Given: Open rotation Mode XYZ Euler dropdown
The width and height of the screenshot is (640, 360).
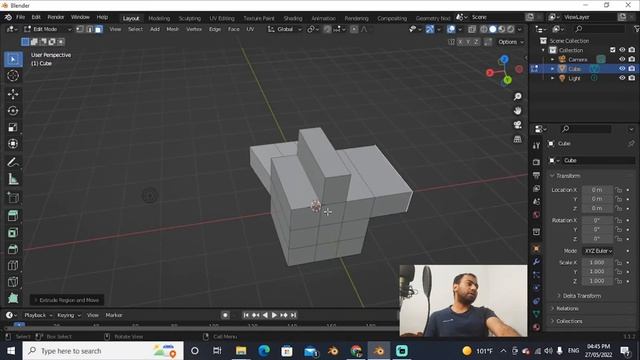Looking at the screenshot, I should point(598,251).
